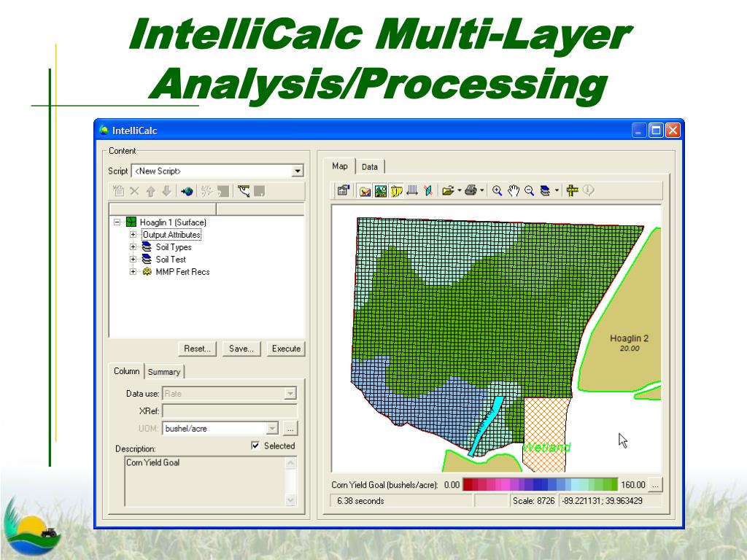Image resolution: width=747 pixels, height=560 pixels.
Task: Click the move down arrow icon
Action: click(x=166, y=192)
